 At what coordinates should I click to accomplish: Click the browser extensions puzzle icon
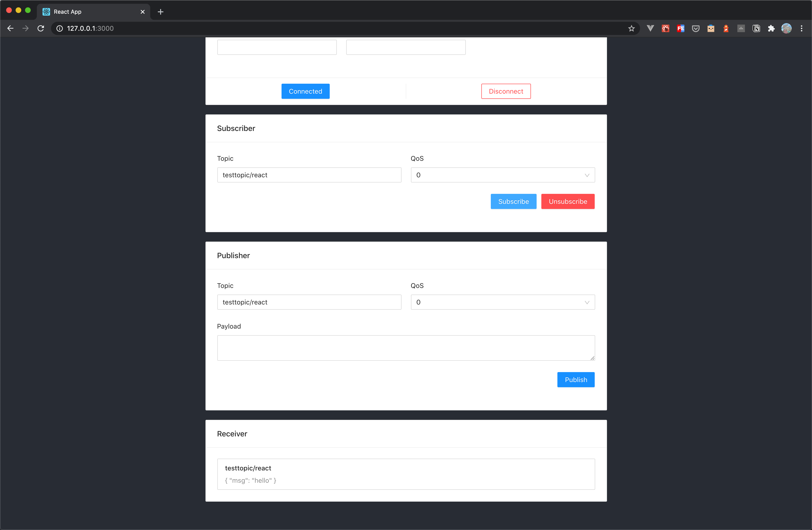tap(772, 28)
